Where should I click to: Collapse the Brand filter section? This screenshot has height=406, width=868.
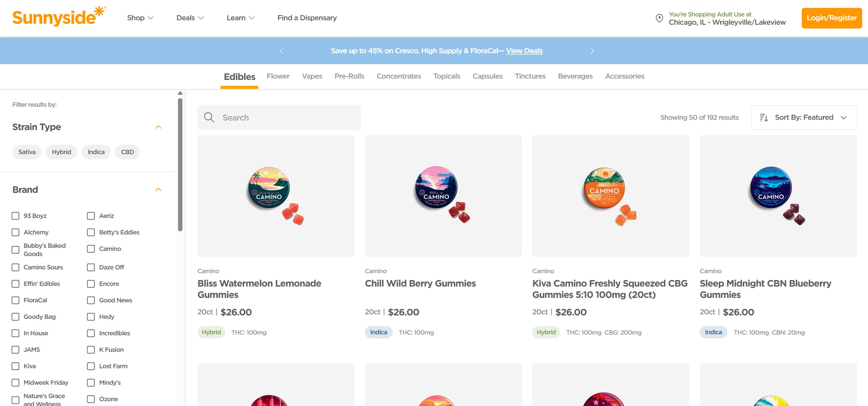coord(158,190)
